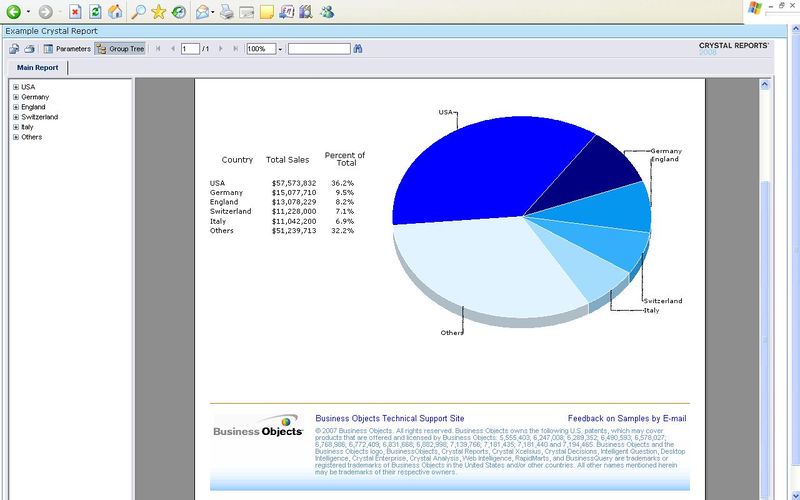Viewport: 800px width, 500px height.
Task: Open Business Objects Technical Support Site link
Action: [x=389, y=418]
